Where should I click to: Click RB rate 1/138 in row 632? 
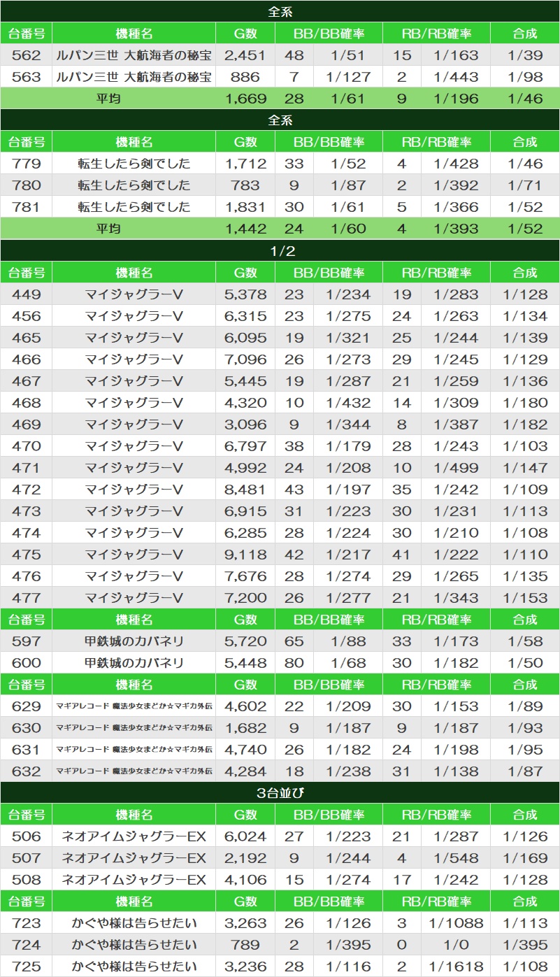click(x=456, y=771)
